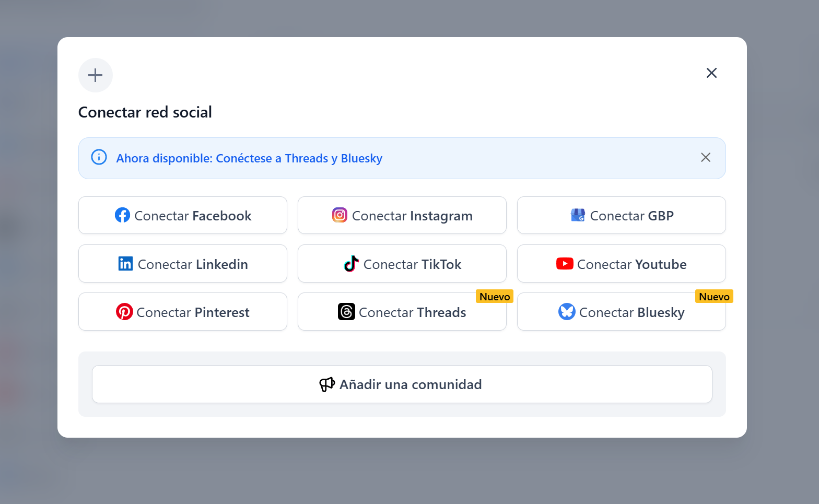This screenshot has height=504, width=819.
Task: Click the Pinterest logo icon
Action: click(124, 312)
